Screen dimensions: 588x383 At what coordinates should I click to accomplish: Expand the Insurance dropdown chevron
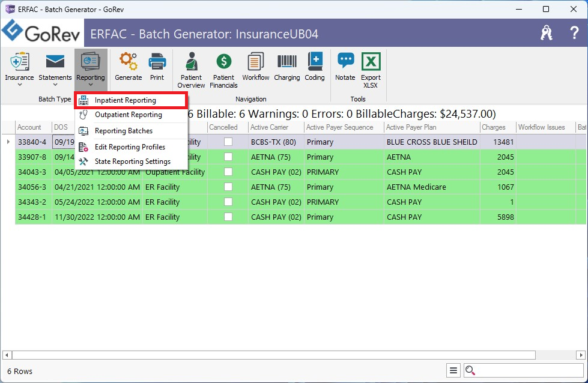19,85
